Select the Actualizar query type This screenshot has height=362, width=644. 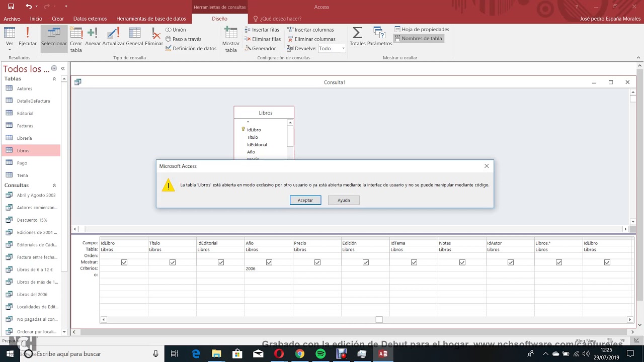click(x=113, y=38)
